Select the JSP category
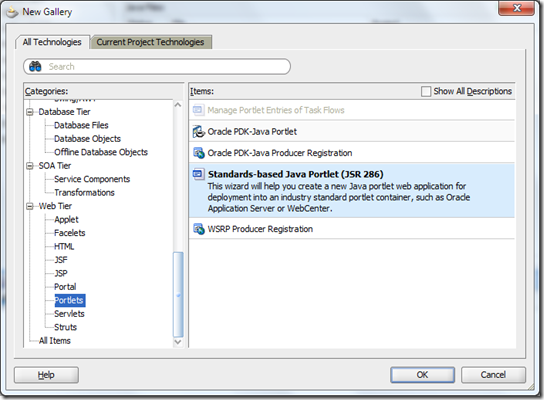 (61, 273)
